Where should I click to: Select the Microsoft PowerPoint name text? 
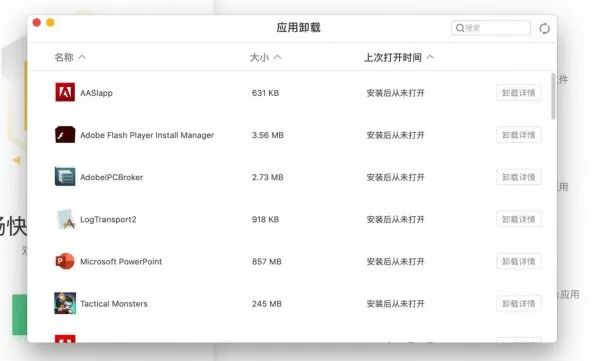pos(121,262)
